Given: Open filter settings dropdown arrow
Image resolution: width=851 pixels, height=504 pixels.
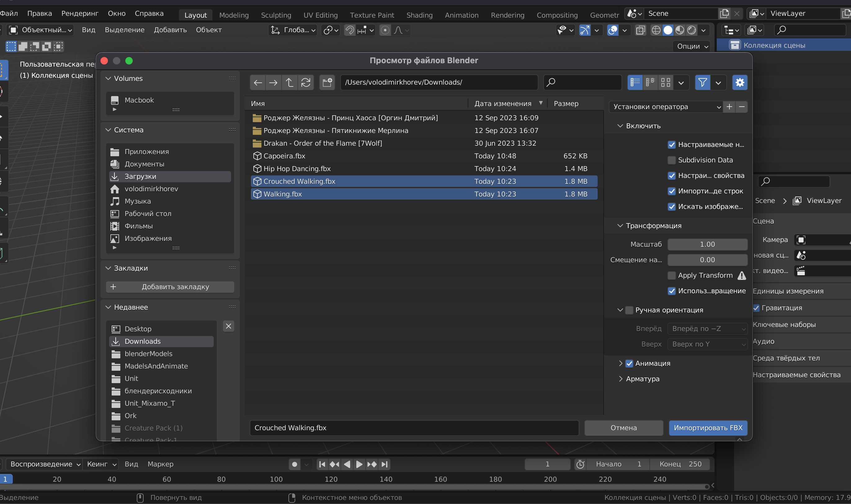Looking at the screenshot, I should click(718, 82).
